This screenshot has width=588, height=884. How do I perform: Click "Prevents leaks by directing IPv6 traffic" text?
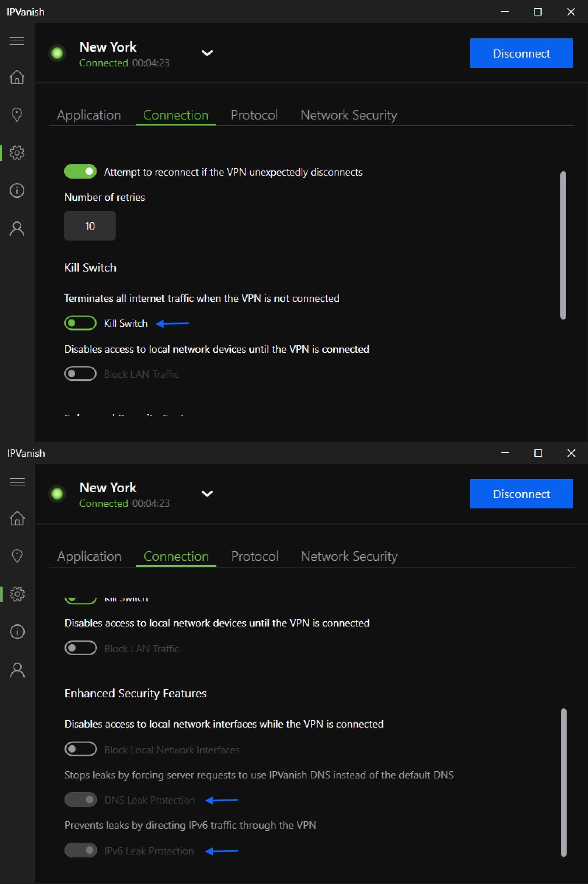[x=190, y=825]
